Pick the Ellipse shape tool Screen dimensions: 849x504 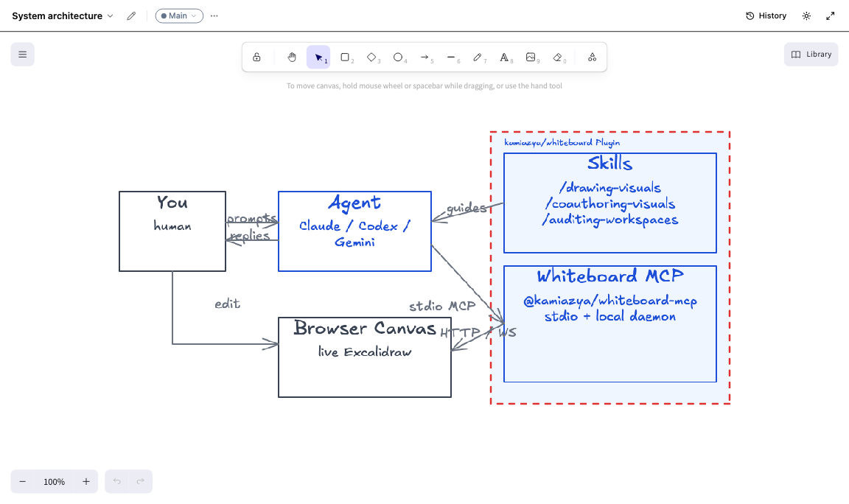click(398, 57)
